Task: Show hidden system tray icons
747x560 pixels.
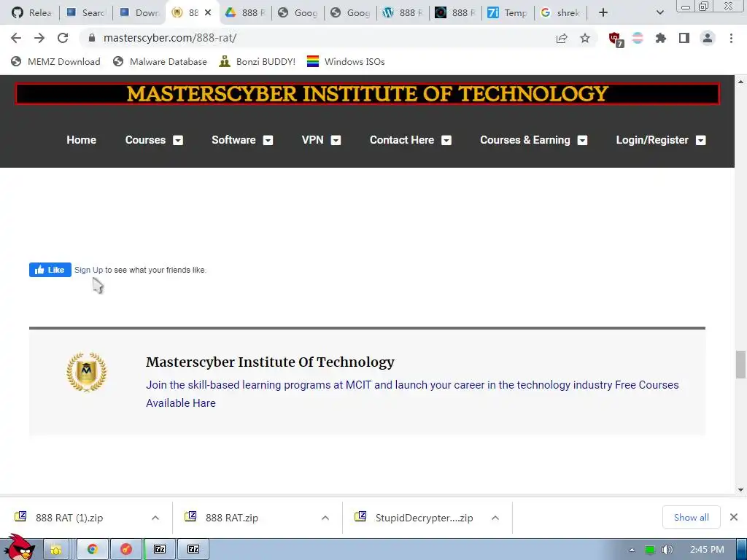Action: point(632,550)
